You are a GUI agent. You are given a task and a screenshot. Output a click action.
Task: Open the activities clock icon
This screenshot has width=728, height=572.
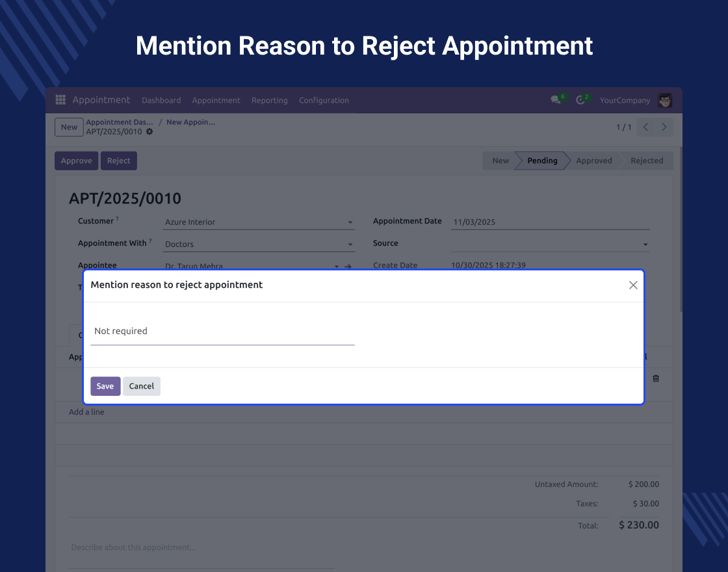pos(580,100)
